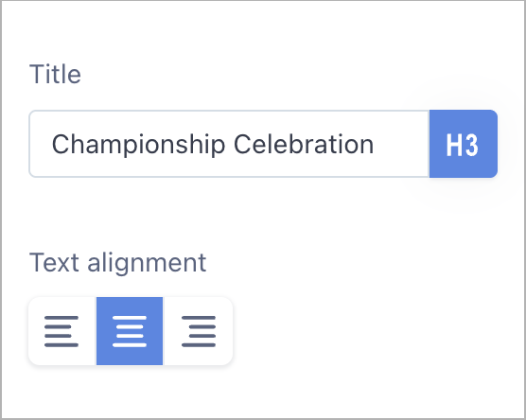Click into the Title input field

(x=229, y=144)
